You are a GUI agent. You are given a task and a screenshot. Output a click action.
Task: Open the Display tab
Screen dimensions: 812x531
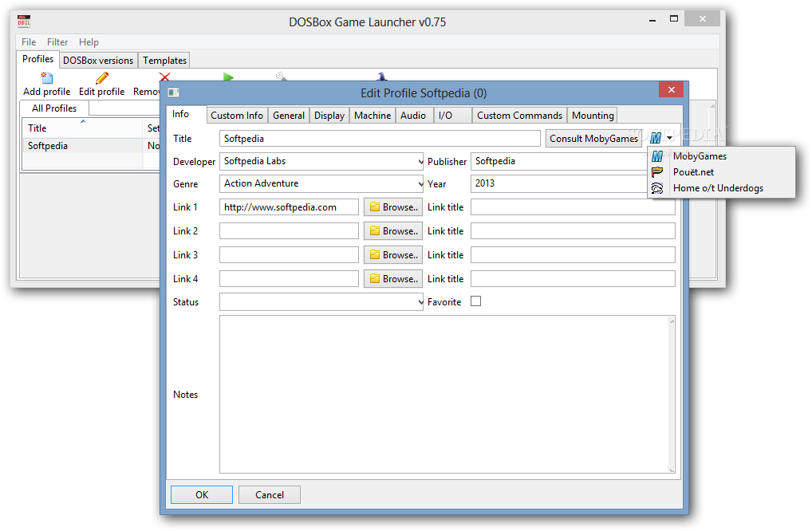[329, 116]
